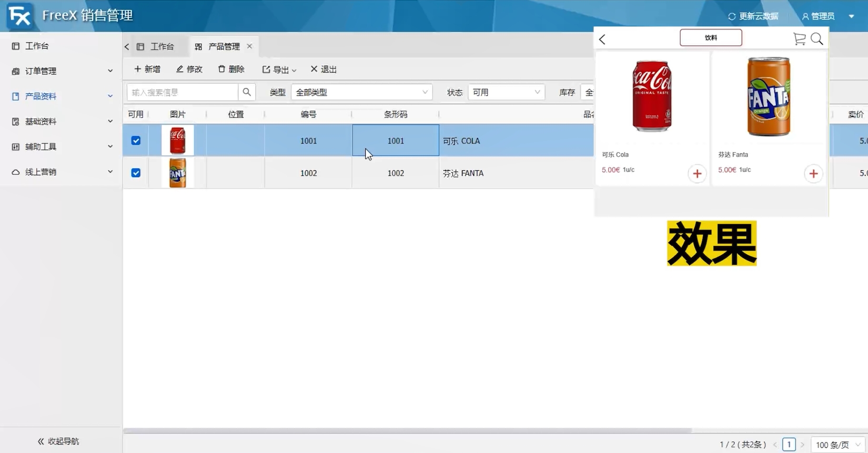Click the administrator user icon
Screen dimensions: 868x453
point(805,16)
